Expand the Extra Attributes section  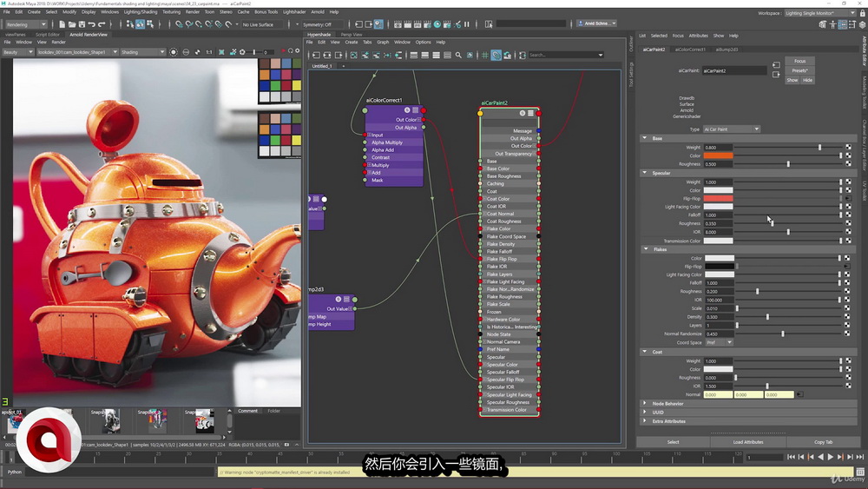point(644,421)
